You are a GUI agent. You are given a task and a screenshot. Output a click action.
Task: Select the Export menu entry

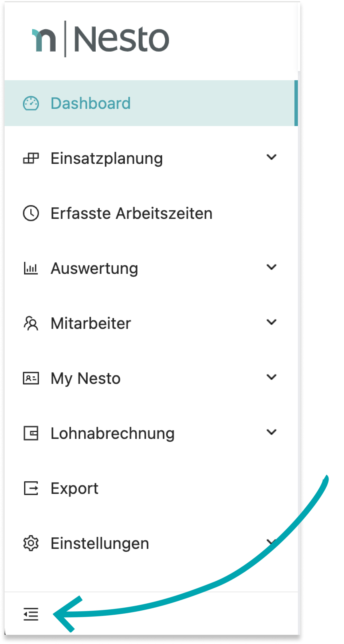(74, 488)
